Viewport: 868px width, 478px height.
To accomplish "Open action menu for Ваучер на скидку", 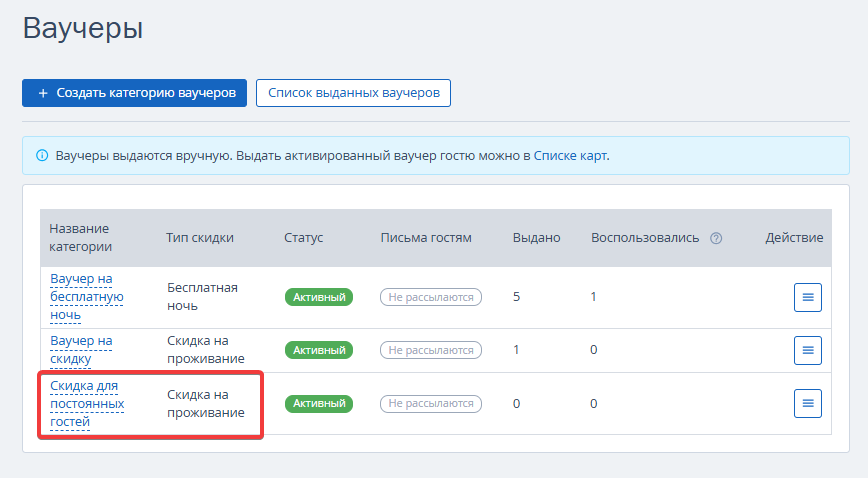I will pyautogui.click(x=808, y=350).
